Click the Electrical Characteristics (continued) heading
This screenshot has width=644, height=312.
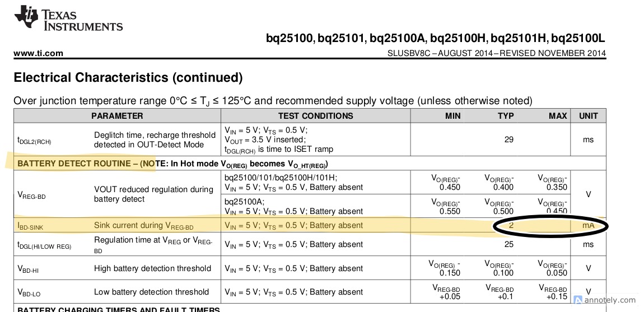click(x=128, y=77)
